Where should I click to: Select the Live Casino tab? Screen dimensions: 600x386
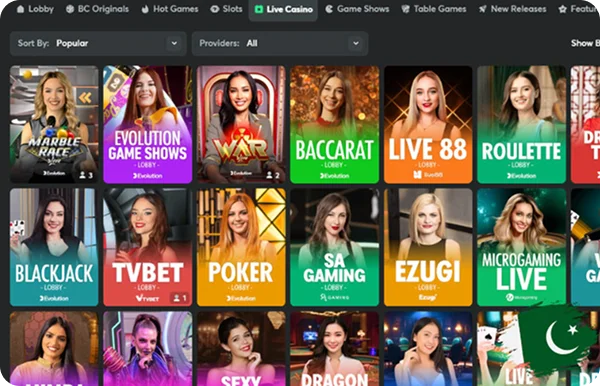tap(284, 9)
